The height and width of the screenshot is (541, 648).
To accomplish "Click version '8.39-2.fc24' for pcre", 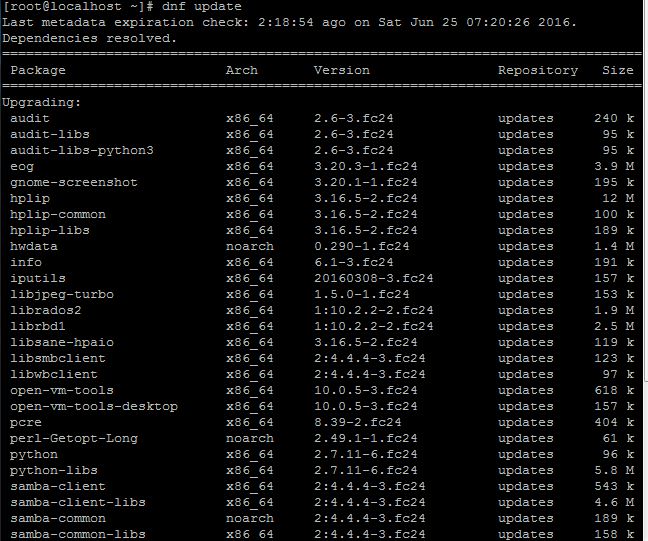I will point(357,423).
